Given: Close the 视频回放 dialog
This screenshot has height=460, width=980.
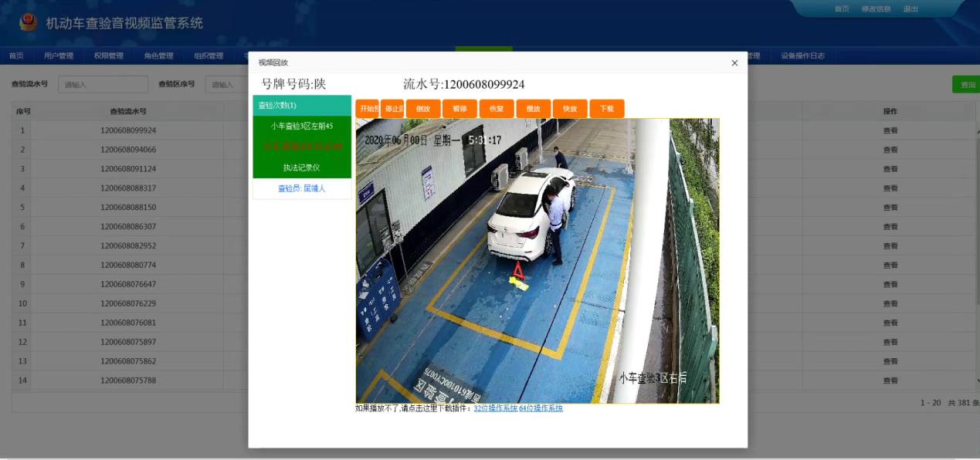Looking at the screenshot, I should click(x=734, y=63).
